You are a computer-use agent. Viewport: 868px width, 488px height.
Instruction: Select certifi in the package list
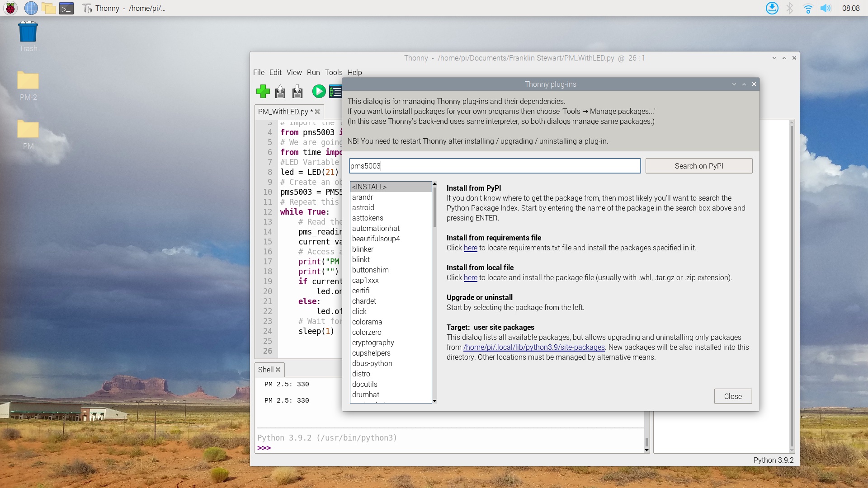pyautogui.click(x=391, y=291)
